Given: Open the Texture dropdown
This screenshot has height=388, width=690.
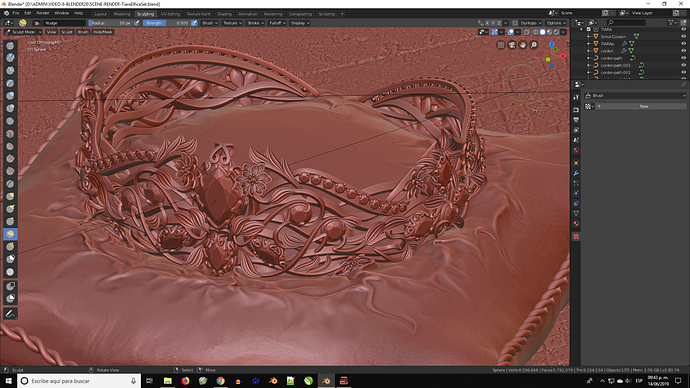Looking at the screenshot, I should (232, 23).
